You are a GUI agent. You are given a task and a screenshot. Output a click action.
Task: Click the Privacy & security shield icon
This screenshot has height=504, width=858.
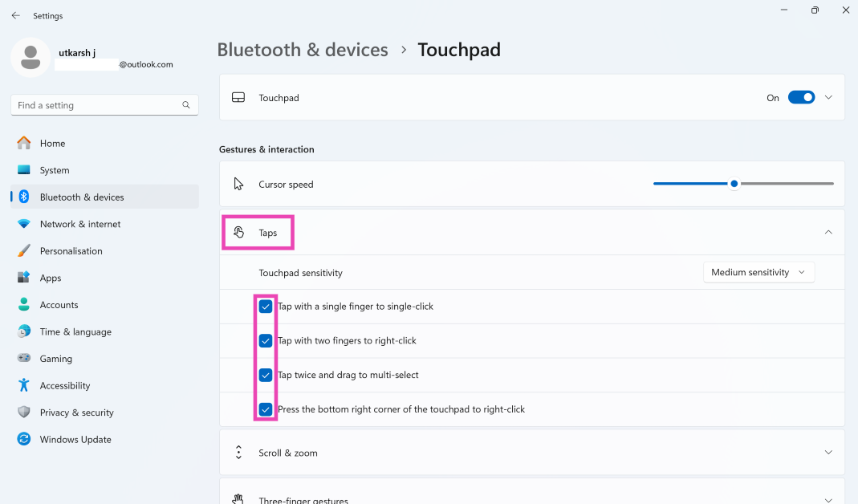point(24,413)
